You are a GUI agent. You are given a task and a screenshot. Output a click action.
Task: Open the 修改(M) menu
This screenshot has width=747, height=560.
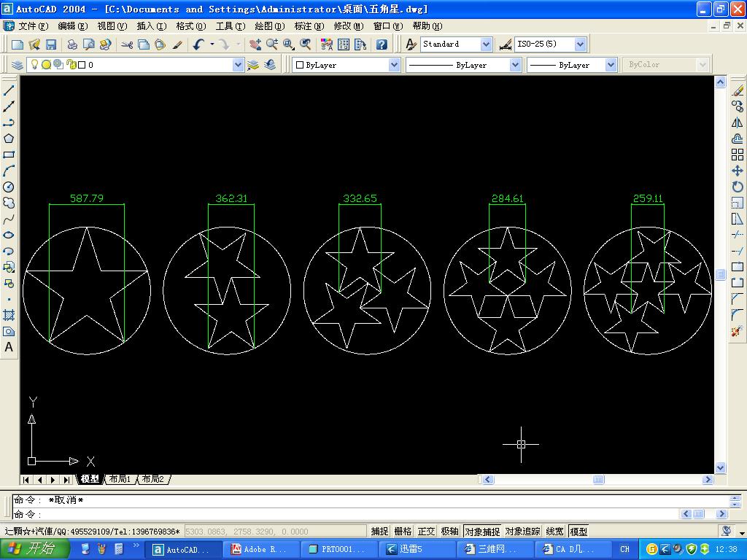pos(349,26)
